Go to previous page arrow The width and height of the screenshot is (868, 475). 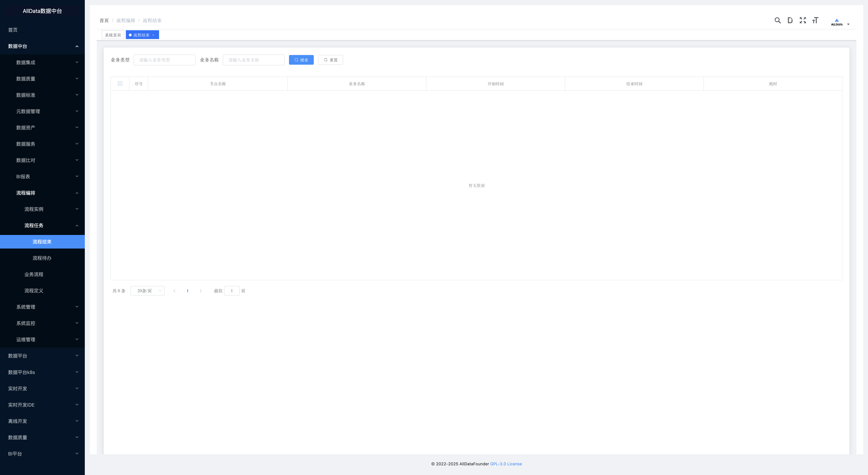[x=174, y=291]
